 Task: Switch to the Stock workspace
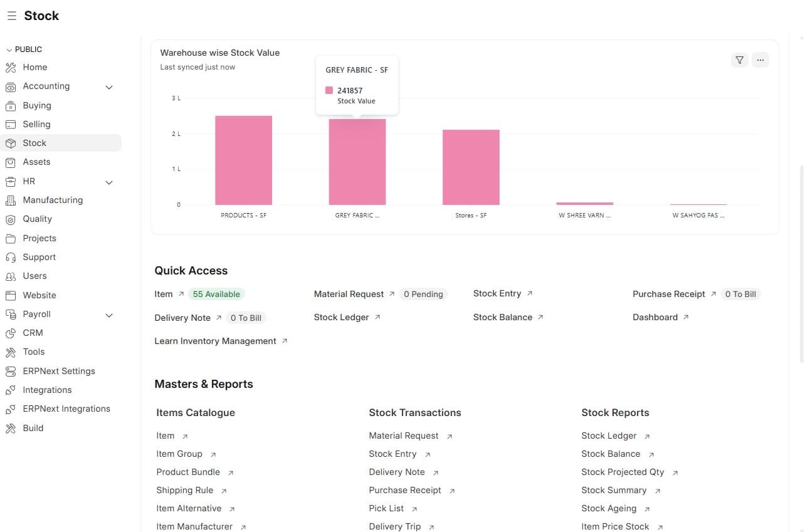pos(34,143)
